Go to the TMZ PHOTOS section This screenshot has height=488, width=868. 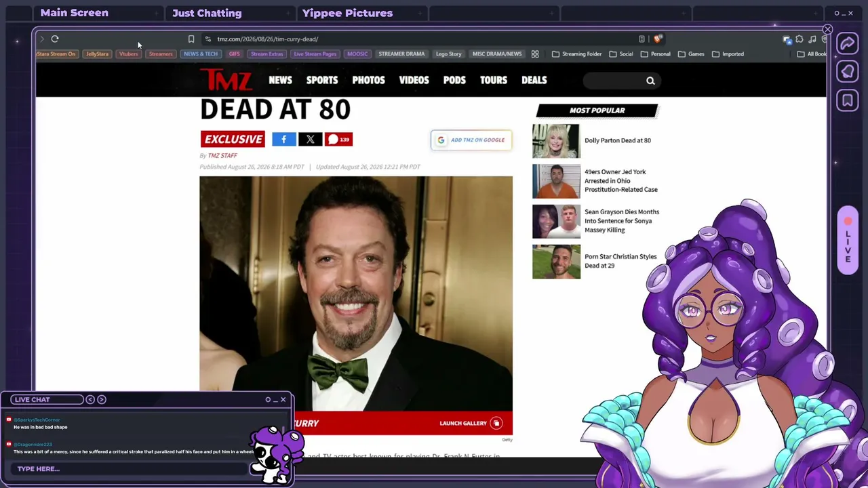pos(368,80)
